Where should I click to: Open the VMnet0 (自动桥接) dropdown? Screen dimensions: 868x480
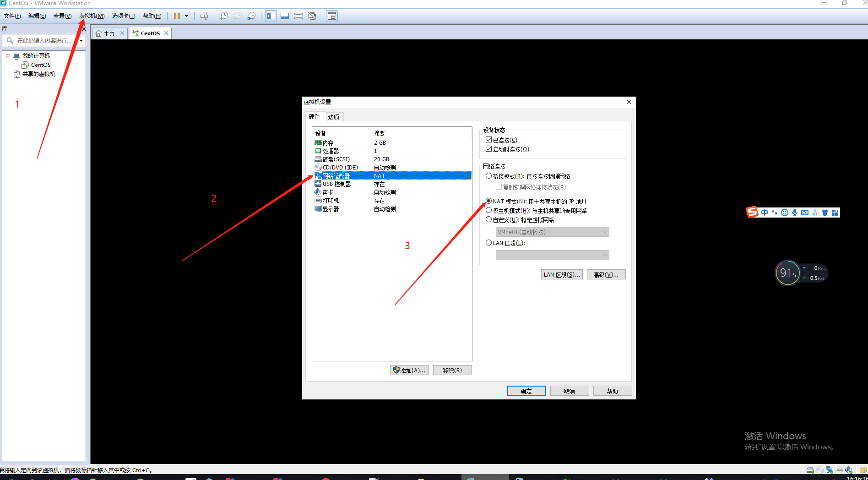(552, 232)
